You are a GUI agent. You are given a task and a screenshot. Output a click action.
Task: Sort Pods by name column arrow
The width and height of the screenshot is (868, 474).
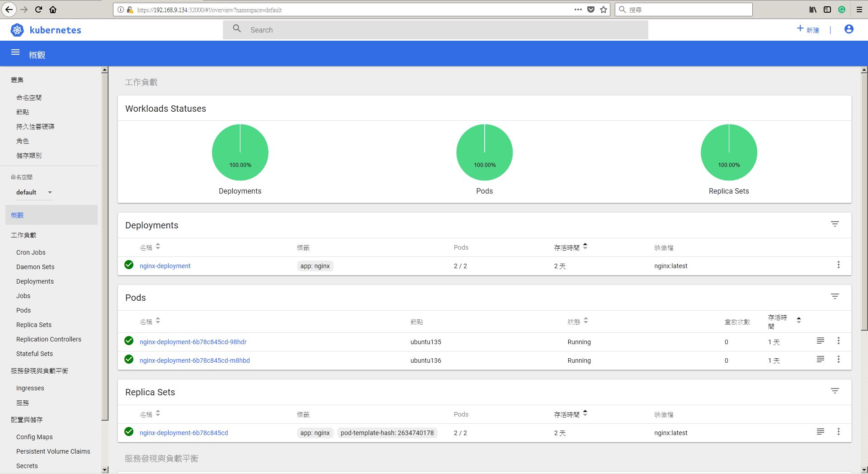[158, 321]
